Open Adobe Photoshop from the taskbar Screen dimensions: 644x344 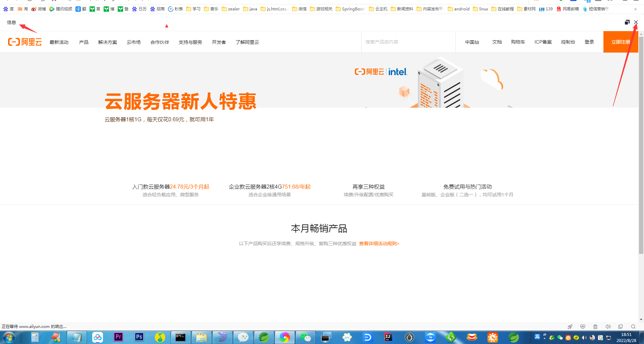pos(139,337)
